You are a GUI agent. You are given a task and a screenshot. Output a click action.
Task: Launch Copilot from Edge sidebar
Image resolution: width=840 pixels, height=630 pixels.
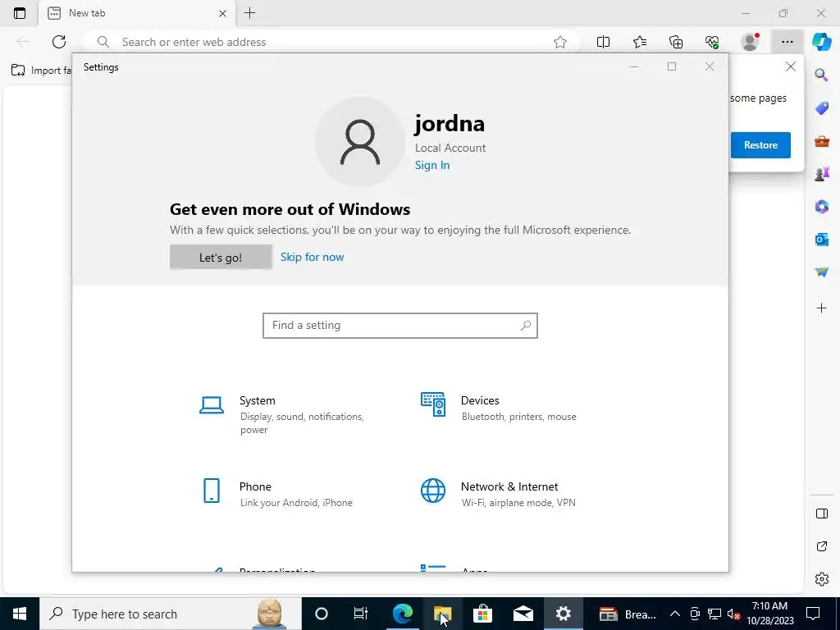click(x=821, y=42)
